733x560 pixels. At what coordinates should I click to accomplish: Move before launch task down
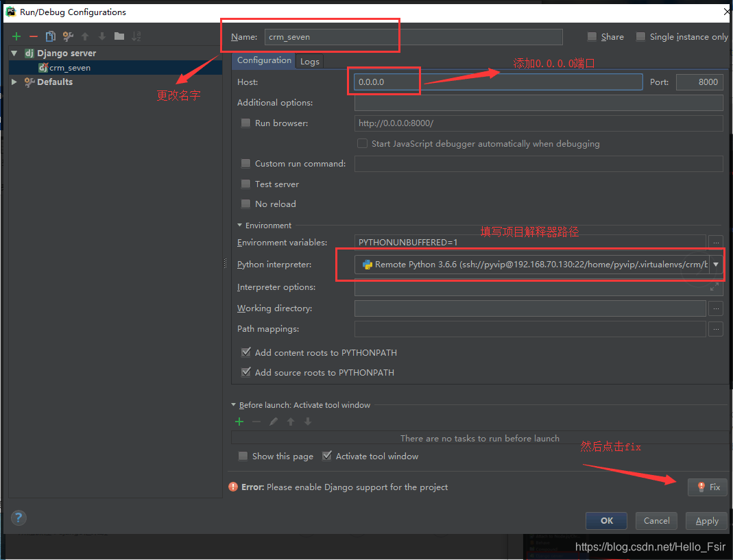tap(308, 422)
